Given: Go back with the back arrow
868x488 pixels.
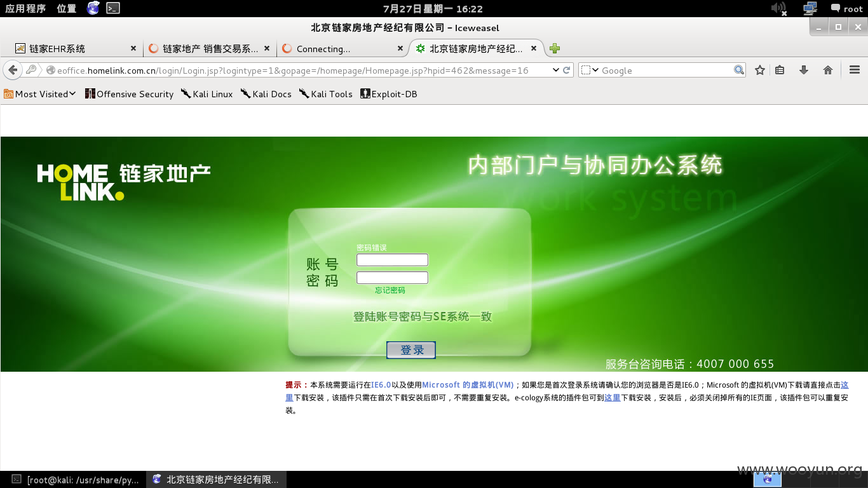Looking at the screenshot, I should 13,70.
